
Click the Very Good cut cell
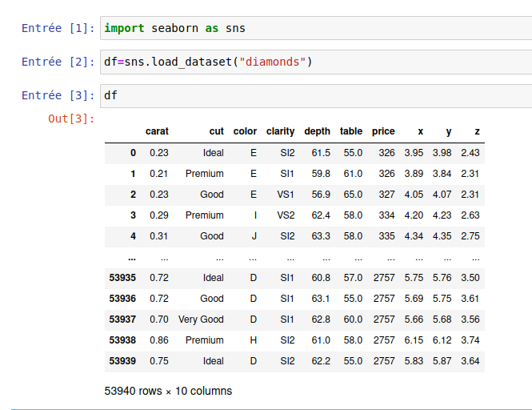(201, 320)
